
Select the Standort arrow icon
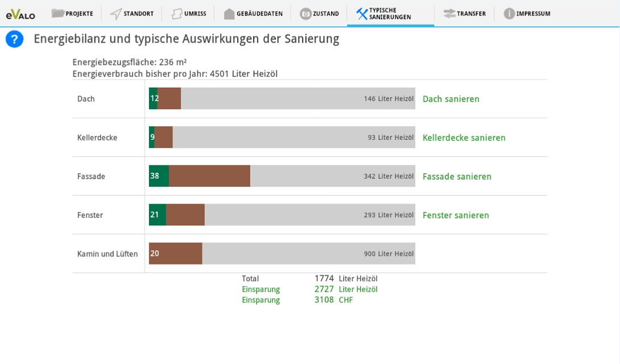pos(115,14)
